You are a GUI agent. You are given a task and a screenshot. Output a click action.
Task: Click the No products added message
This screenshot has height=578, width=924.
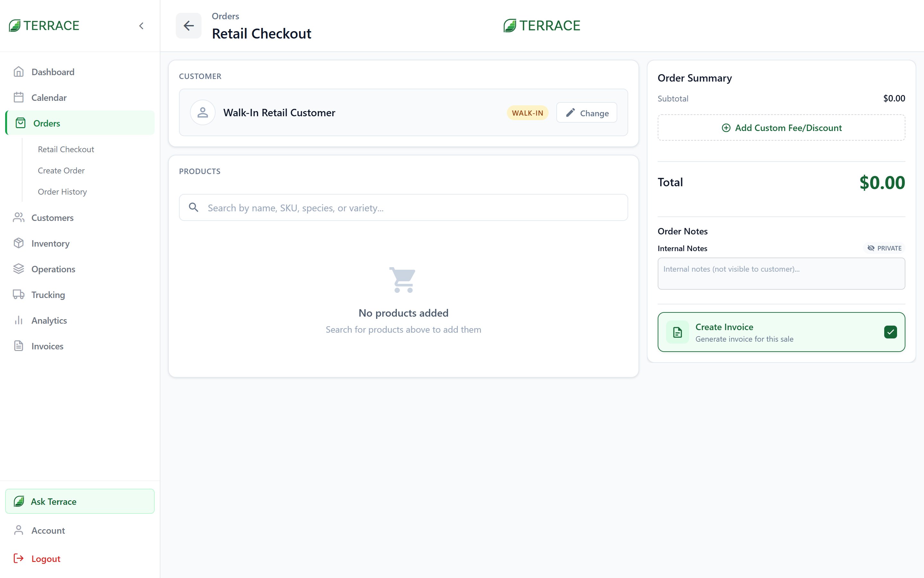403,313
